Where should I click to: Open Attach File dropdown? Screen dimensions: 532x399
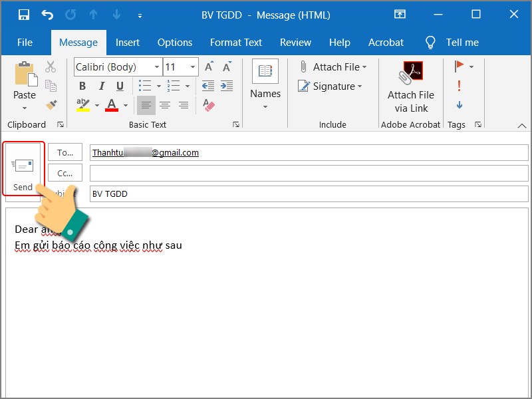point(333,67)
